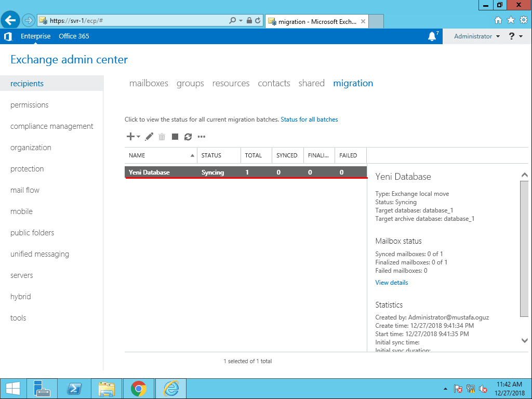
Task: Open servers in left navigation
Action: click(x=21, y=275)
